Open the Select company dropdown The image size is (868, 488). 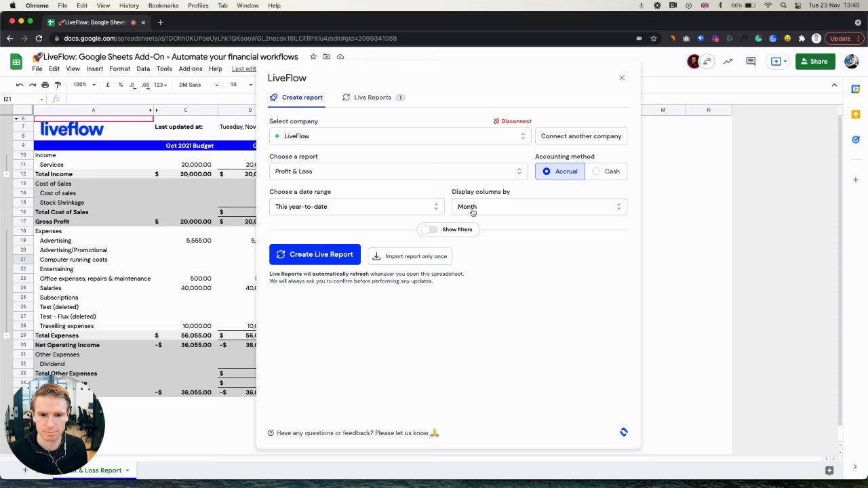pyautogui.click(x=400, y=136)
